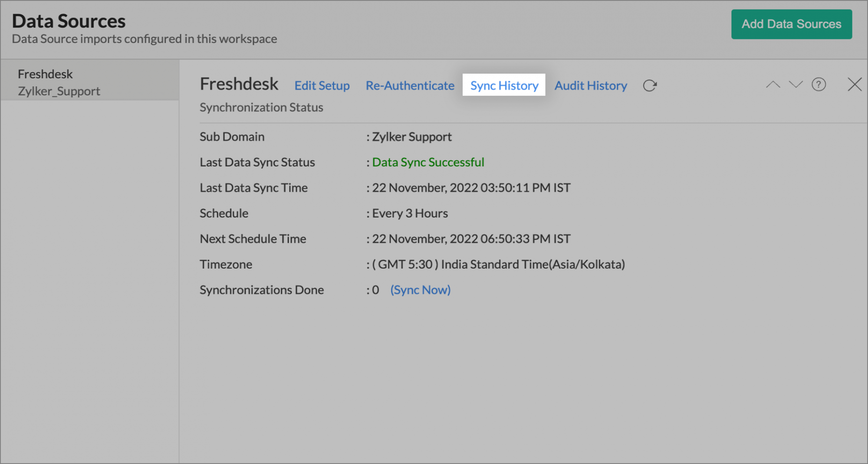Click the Last Data Sync Time value
The height and width of the screenshot is (464, 868).
tap(471, 188)
